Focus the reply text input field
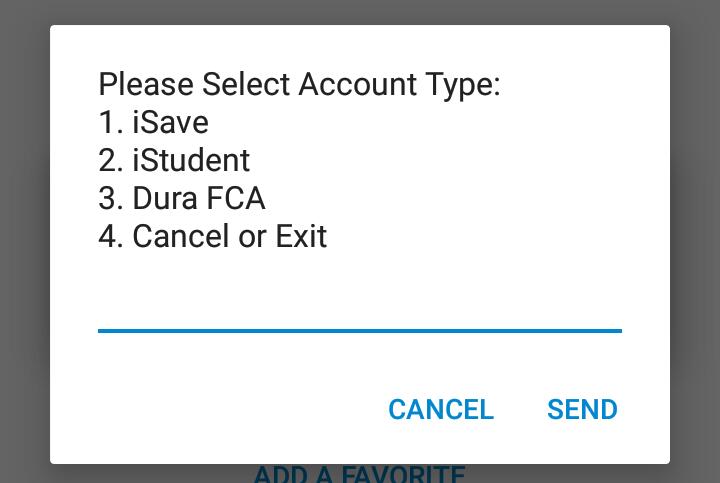This screenshot has height=483, width=720. (359, 304)
